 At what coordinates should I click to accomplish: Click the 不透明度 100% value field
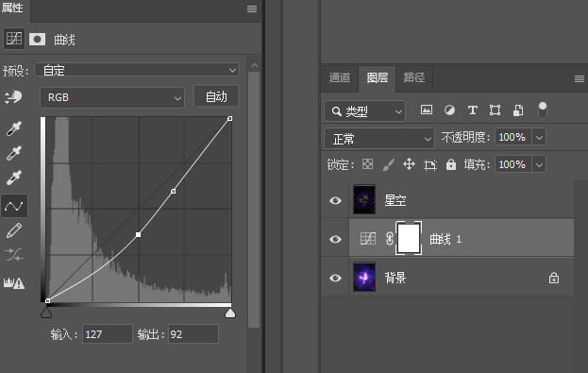point(513,137)
